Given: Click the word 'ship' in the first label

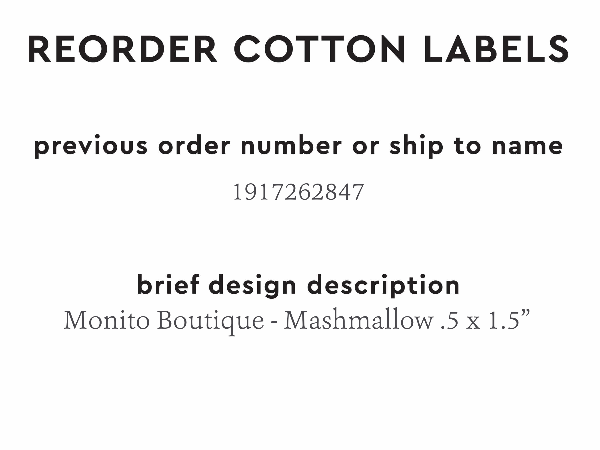Looking at the screenshot, I should tap(410, 146).
